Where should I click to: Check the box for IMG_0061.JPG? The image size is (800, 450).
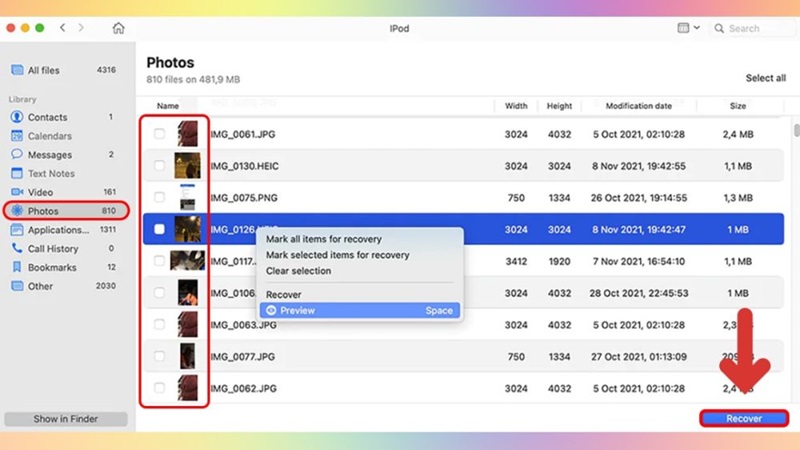[159, 133]
